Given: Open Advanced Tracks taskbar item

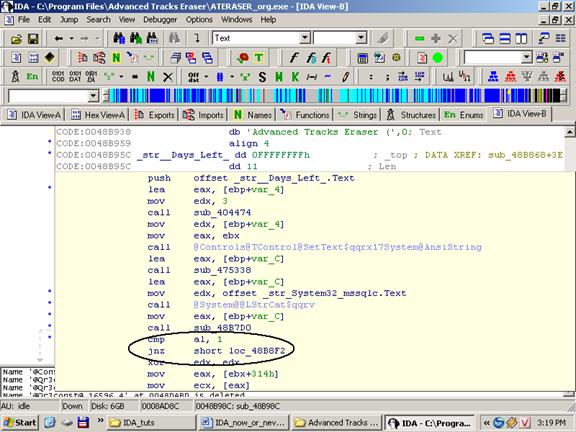Looking at the screenshot, I should [x=337, y=423].
